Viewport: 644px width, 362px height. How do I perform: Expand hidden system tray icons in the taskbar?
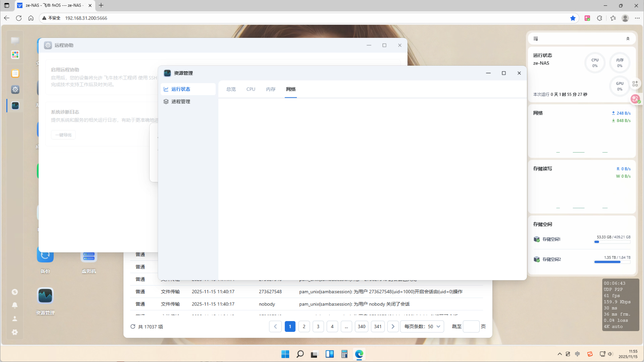(x=559, y=354)
